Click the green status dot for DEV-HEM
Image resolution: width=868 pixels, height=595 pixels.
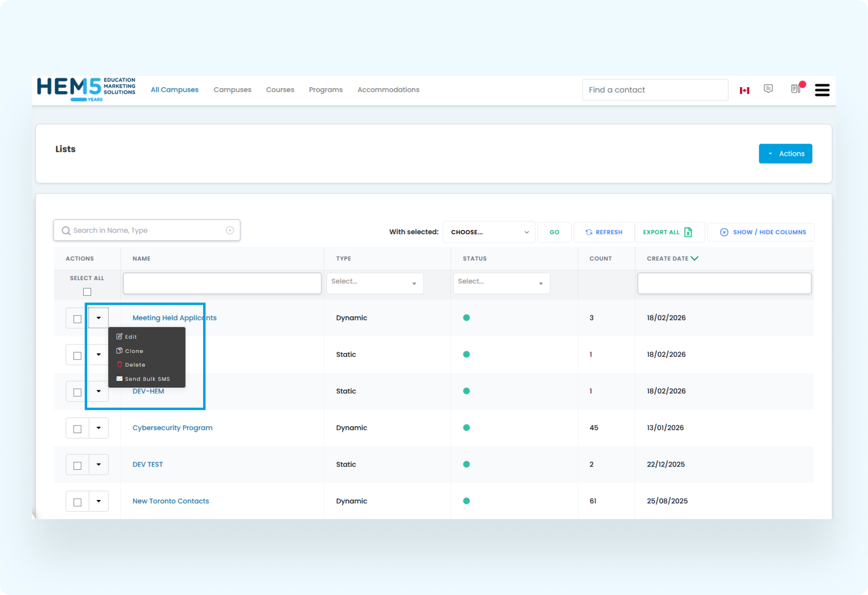point(467,391)
